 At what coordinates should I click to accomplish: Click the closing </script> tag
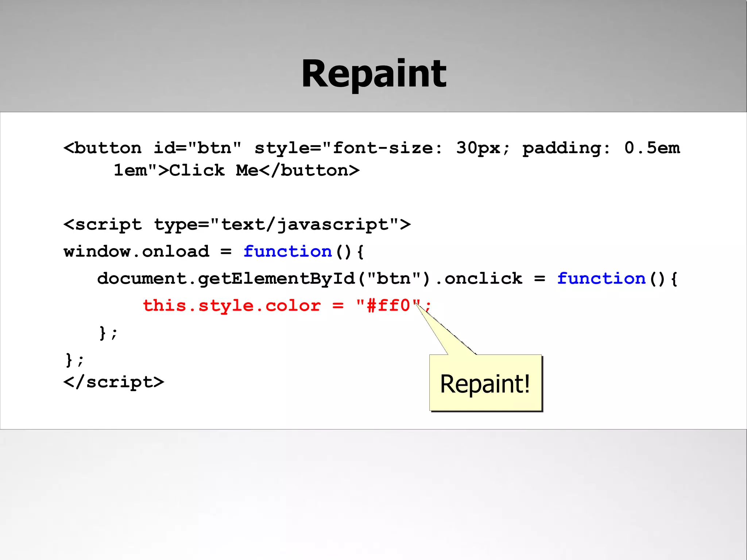click(114, 382)
